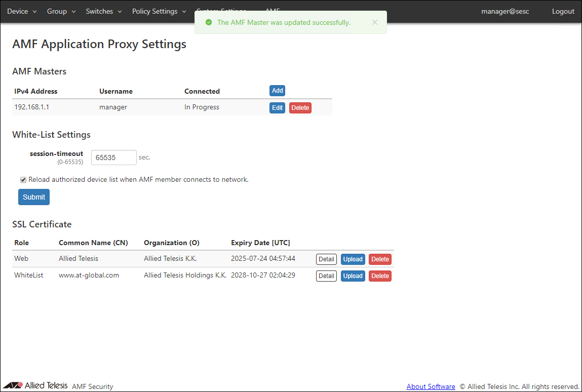
Task: Click the session-timeout input field
Action: point(113,158)
